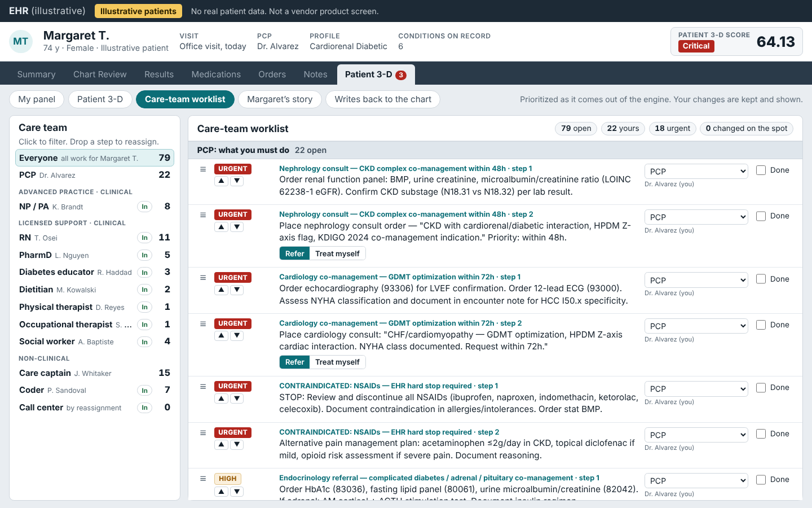Image resolution: width=812 pixels, height=508 pixels.
Task: Click drag handle of Nephrology step 2
Action: 203,214
